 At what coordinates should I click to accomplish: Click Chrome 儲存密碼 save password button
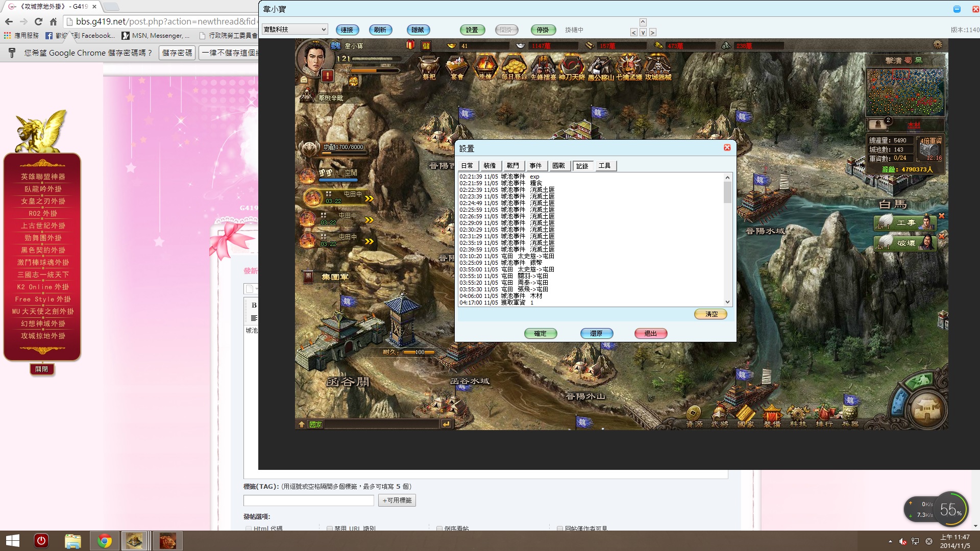177,53
